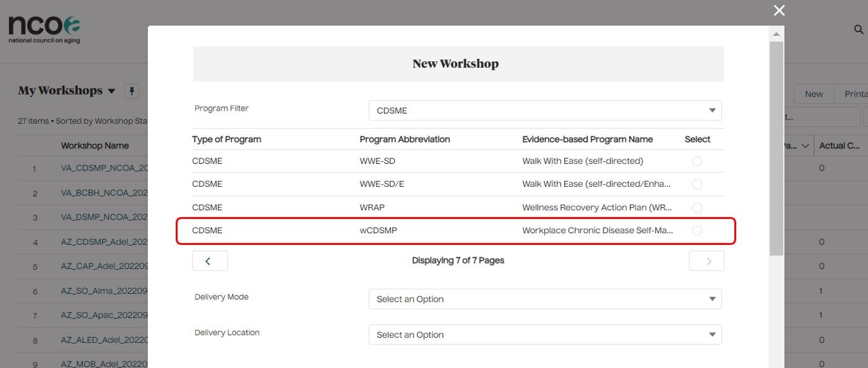Open workshop AZ_CAP_Adel link
The image size is (868, 368).
[x=104, y=267]
